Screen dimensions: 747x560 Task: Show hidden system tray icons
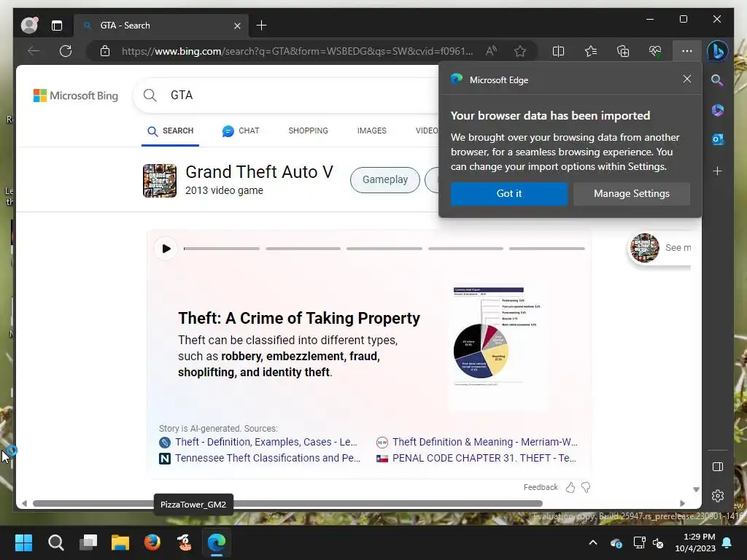point(592,542)
